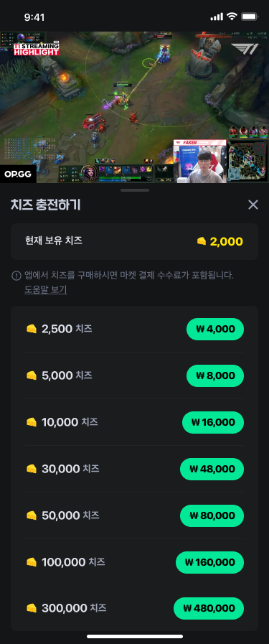Purchase 30,000 cheese for ₩48,000
The width and height of the screenshot is (269, 644).
[212, 469]
